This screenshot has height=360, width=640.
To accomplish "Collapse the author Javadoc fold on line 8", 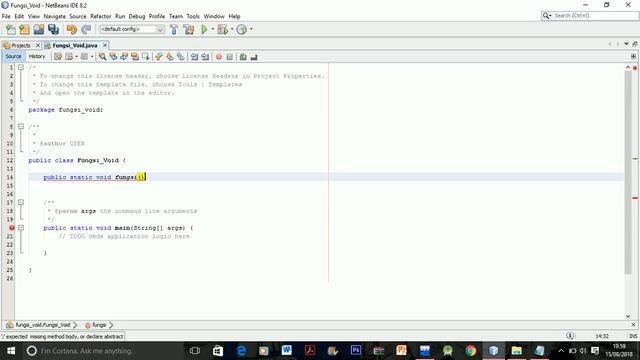I will (x=21, y=127).
